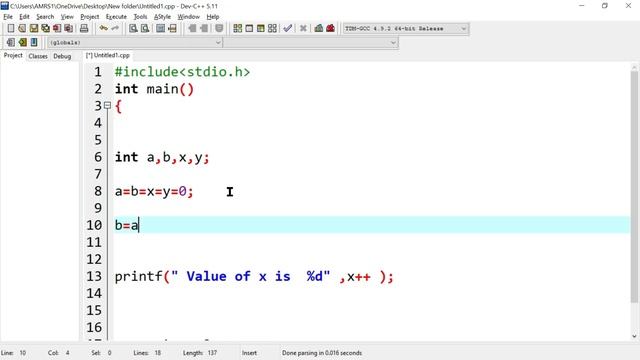Click the Print toolbar icon

coord(84,28)
